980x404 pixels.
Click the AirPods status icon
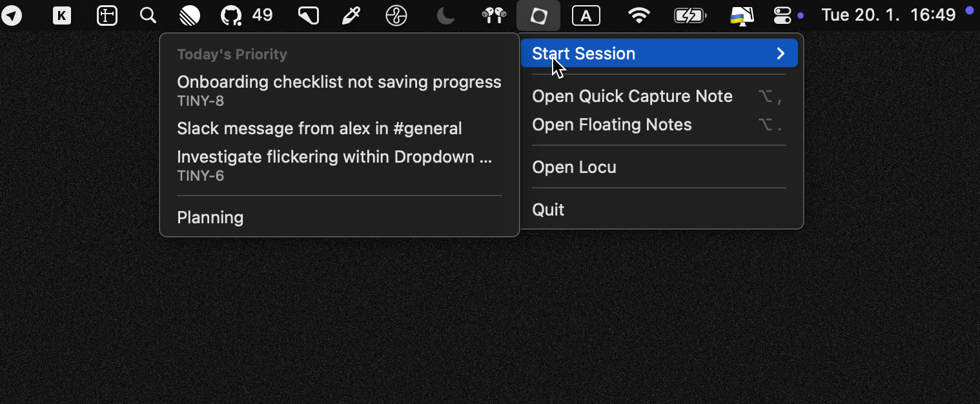pos(494,15)
